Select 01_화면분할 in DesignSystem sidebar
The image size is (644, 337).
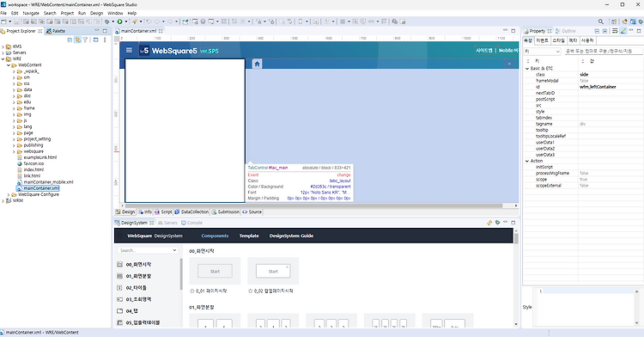138,276
